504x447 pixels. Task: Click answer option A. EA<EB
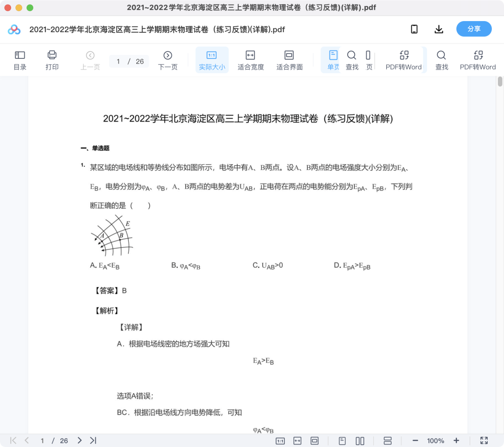105,266
